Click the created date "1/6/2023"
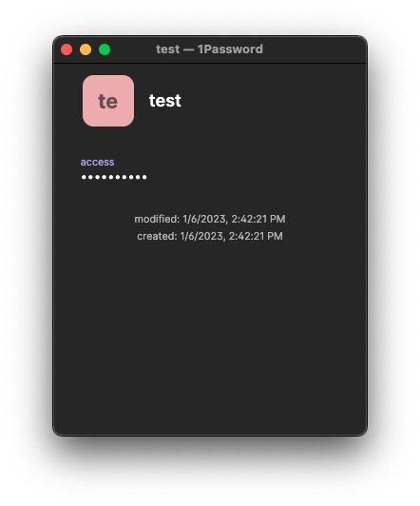 tap(202, 236)
